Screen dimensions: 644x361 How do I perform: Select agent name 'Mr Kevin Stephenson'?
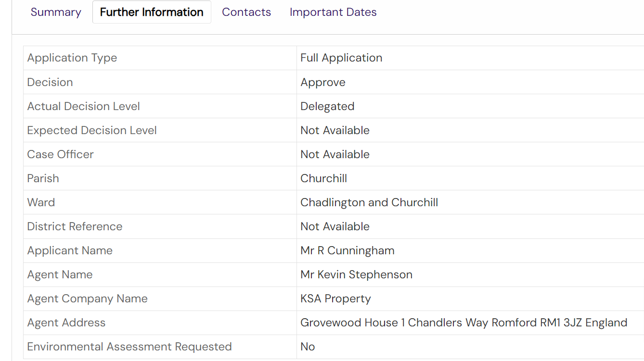pos(356,274)
